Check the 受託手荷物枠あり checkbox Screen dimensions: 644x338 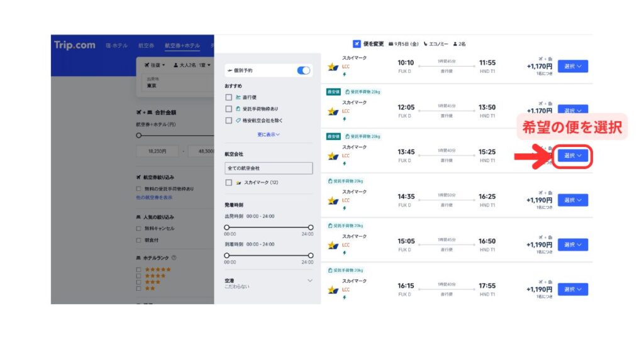(229, 109)
